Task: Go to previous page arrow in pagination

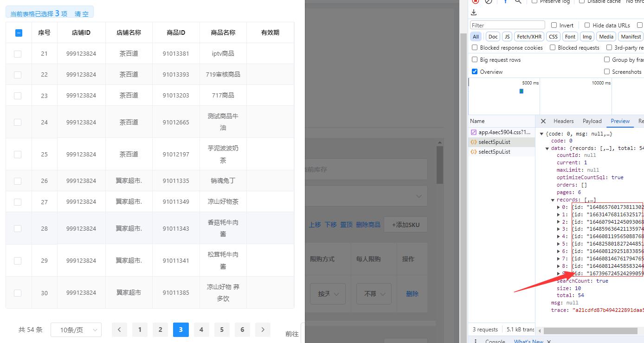Action: tap(119, 330)
